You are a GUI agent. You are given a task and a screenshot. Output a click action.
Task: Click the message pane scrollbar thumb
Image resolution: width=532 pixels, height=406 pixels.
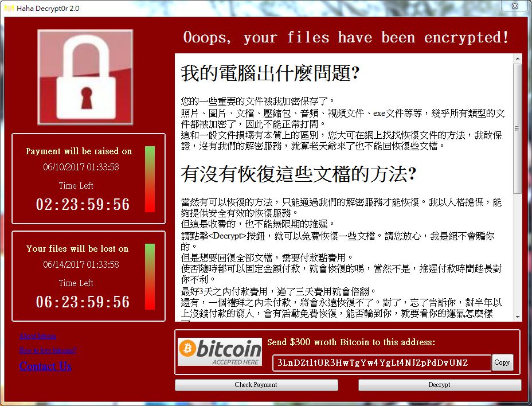point(518,128)
